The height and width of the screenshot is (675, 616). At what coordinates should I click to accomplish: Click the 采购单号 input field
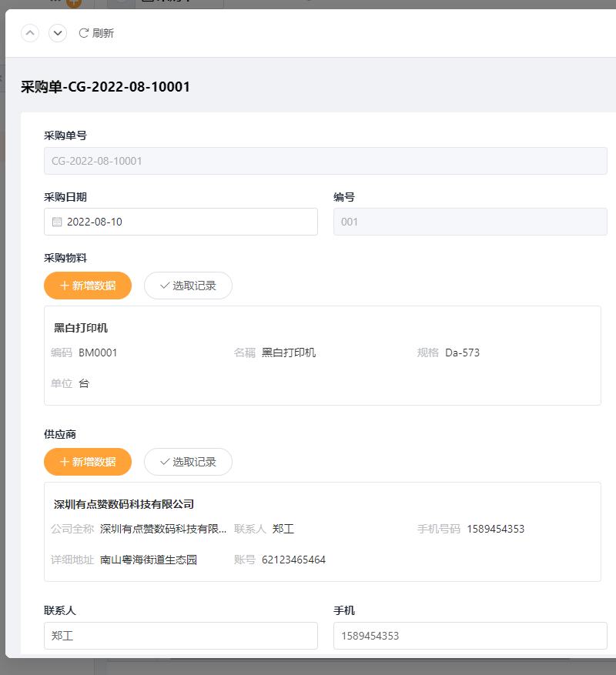326,161
